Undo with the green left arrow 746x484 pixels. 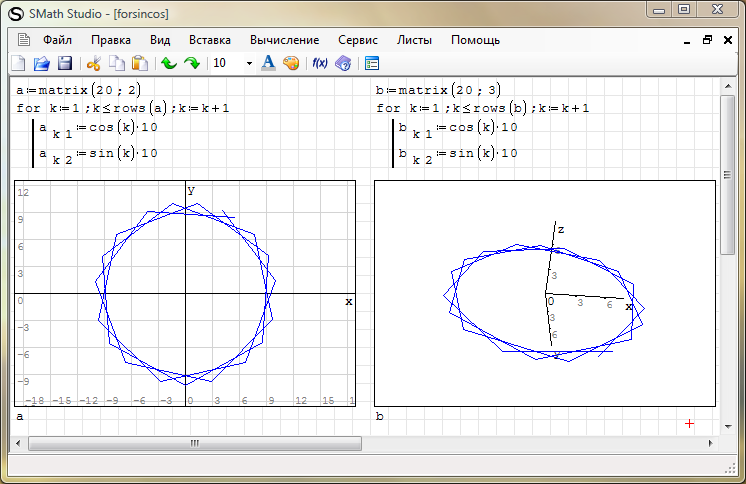click(x=168, y=63)
